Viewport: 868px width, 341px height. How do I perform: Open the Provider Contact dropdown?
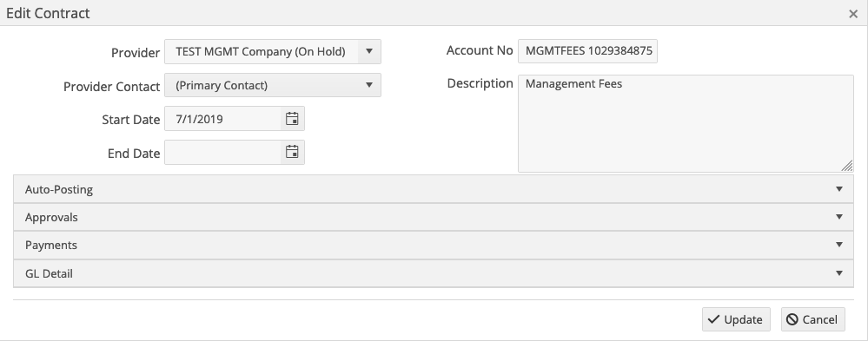[272, 85]
